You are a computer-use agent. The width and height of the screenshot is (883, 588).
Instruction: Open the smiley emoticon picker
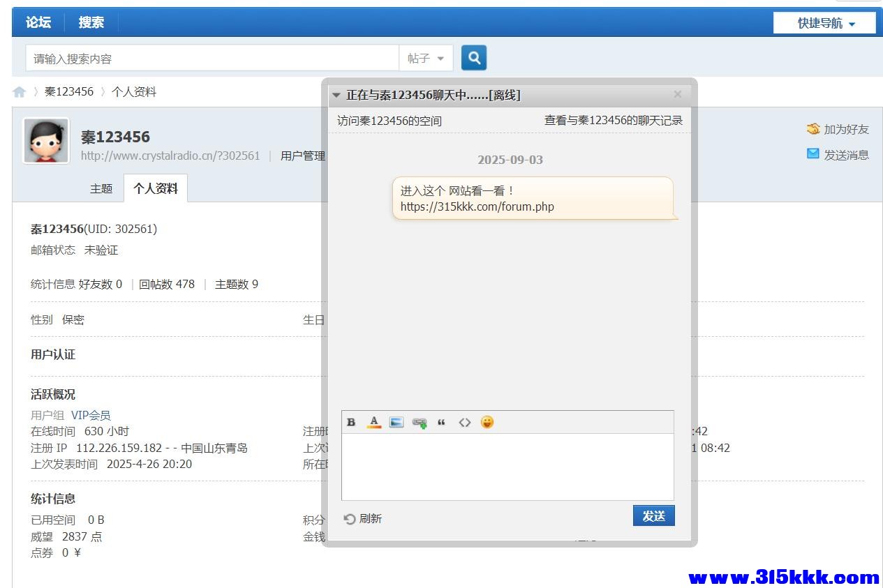487,421
